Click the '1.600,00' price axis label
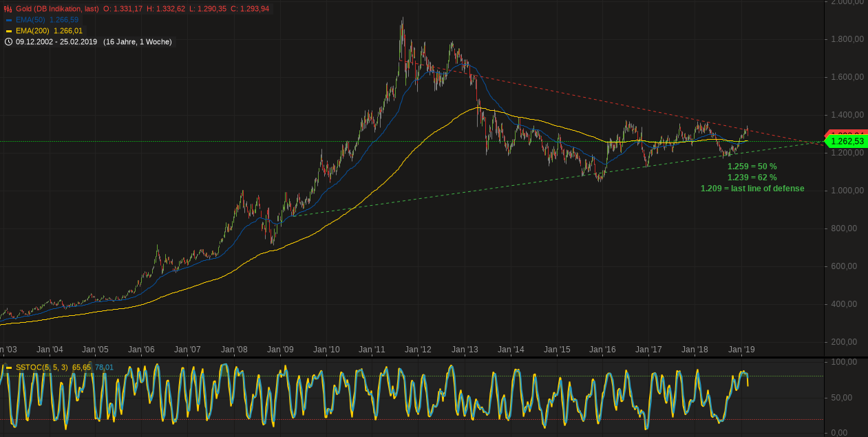 (x=847, y=77)
